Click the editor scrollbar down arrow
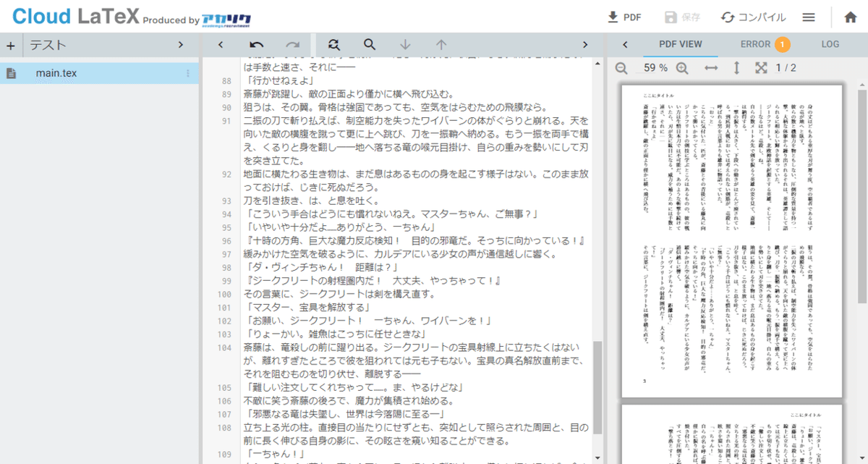 pyautogui.click(x=597, y=458)
